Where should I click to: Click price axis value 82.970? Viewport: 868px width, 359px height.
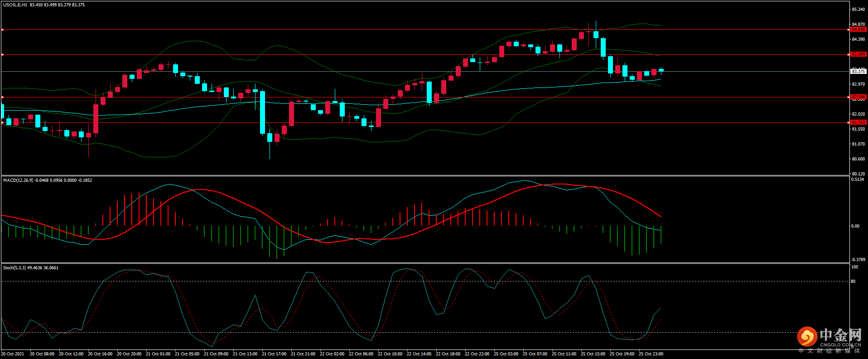tap(858, 84)
